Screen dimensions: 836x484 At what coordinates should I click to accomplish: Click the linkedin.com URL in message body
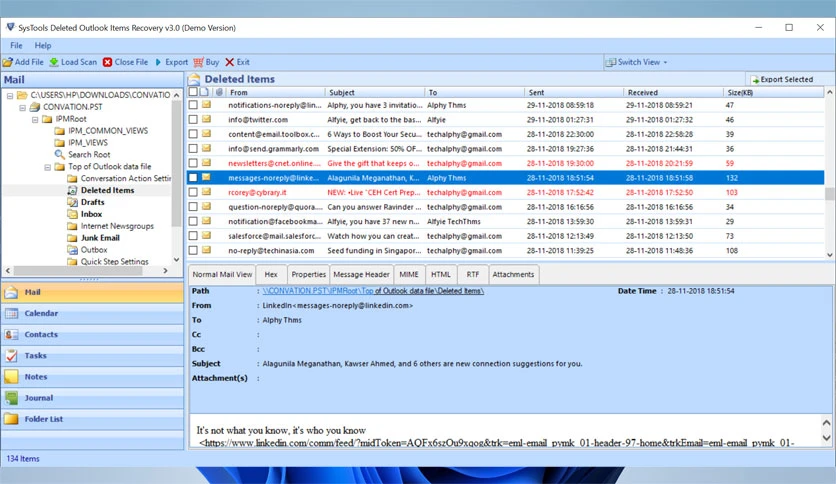tap(496, 443)
